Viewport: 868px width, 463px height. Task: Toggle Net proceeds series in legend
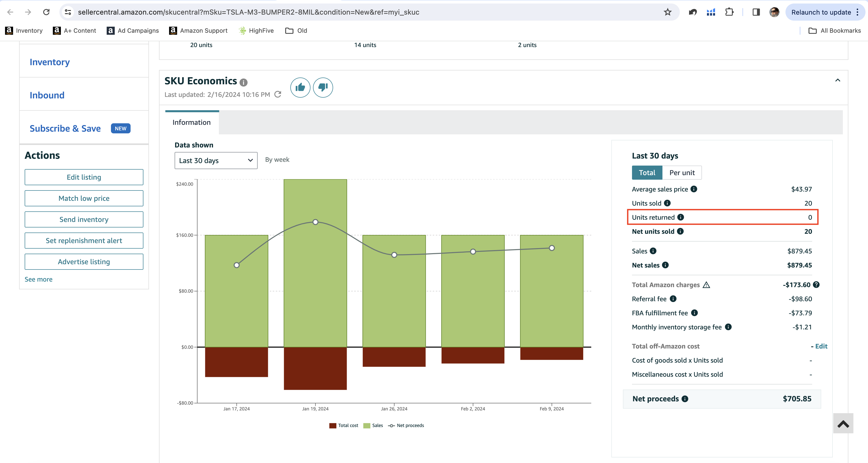[406, 425]
